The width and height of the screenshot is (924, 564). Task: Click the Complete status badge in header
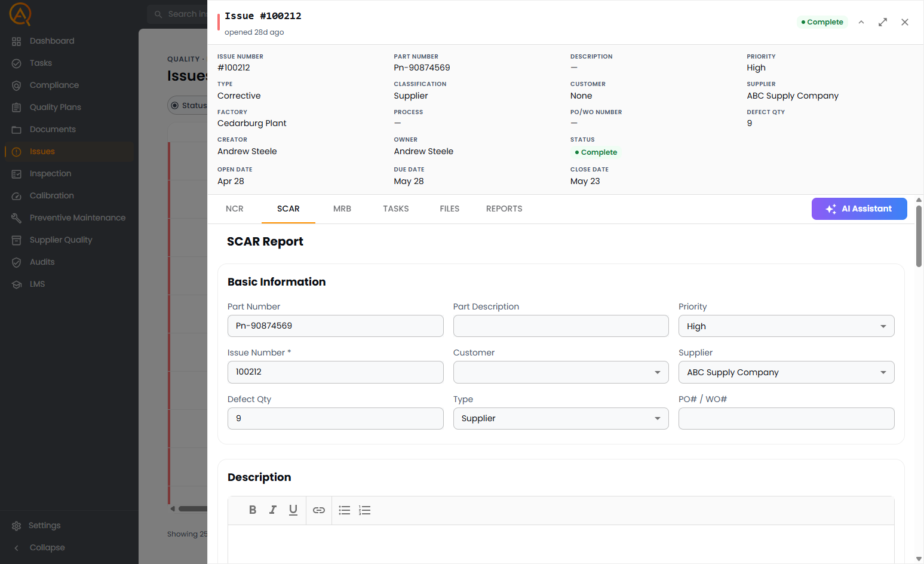pos(822,22)
